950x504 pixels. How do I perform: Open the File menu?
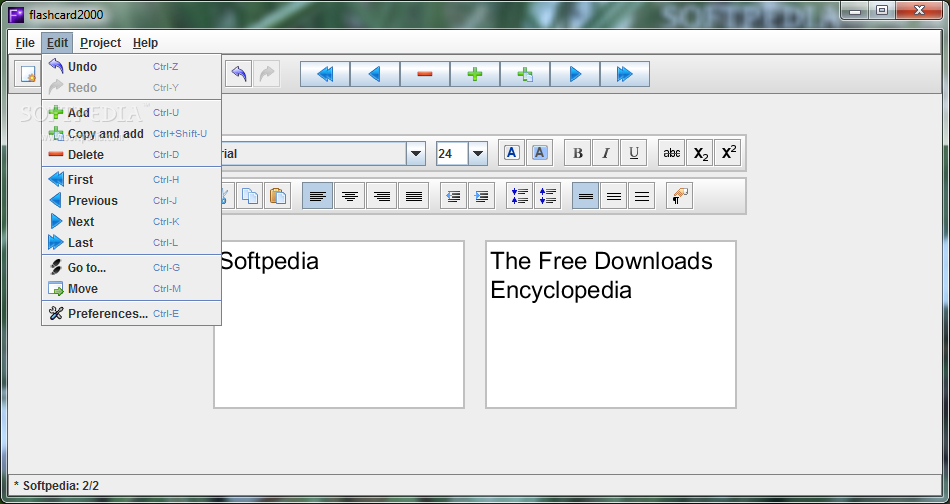click(x=25, y=42)
